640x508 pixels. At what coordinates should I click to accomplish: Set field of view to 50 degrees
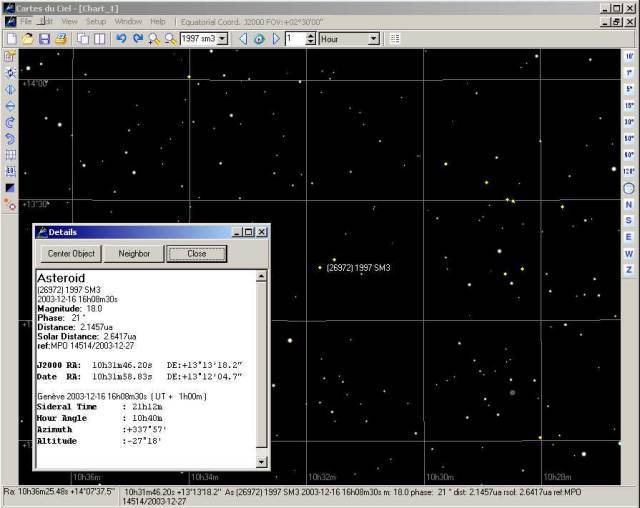[x=629, y=138]
